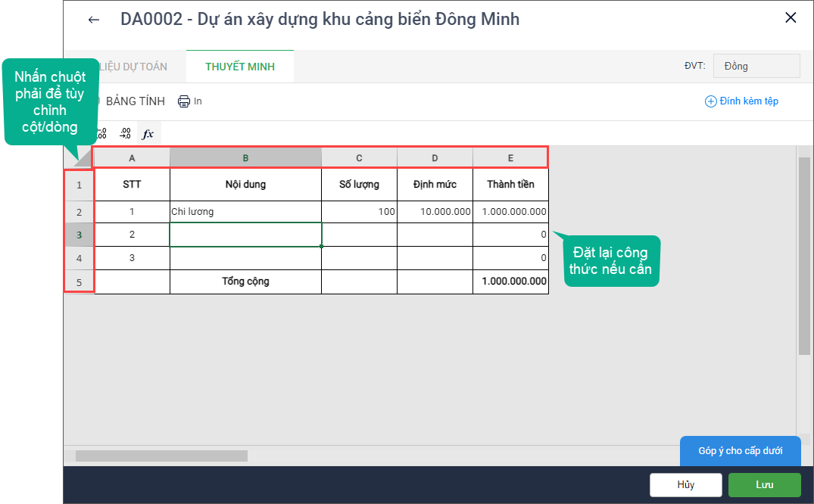Click the Tổng cộng total cell 1.000.000.000
The width and height of the screenshot is (814, 504).
[510, 282]
